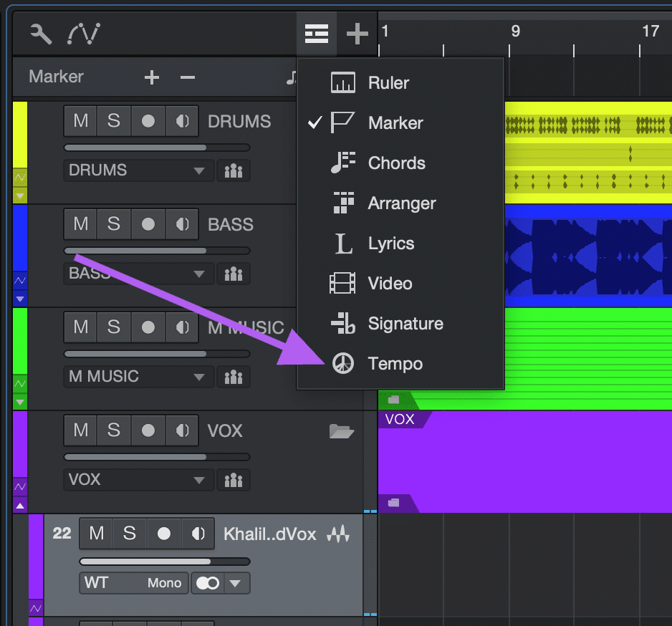Open the VOX folder track icon
Viewport: 672px width, 626px height.
click(342, 431)
